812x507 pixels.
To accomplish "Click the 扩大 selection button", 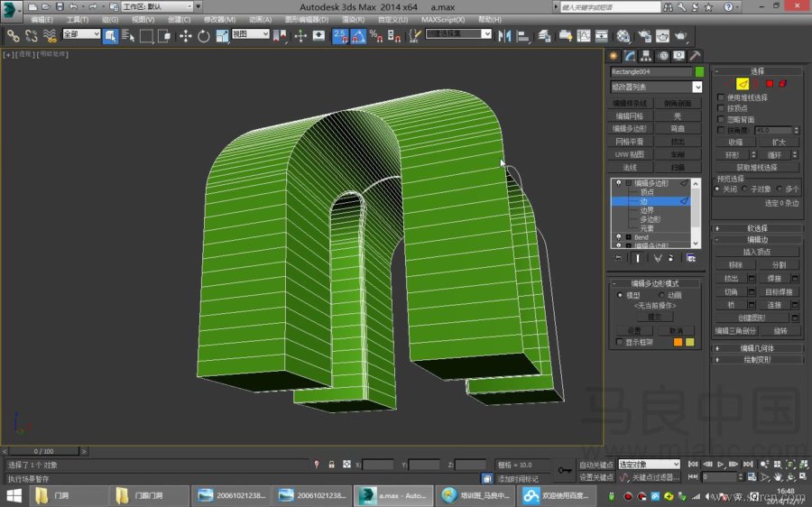I will pyautogui.click(x=778, y=142).
